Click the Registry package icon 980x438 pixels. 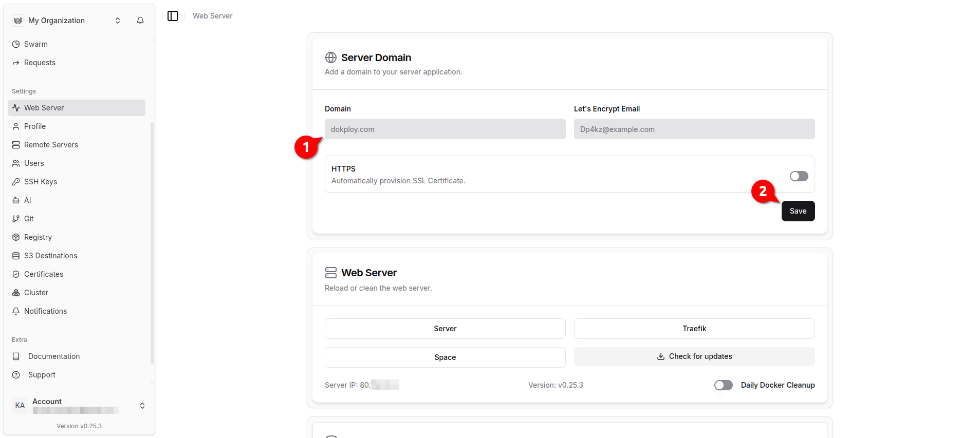point(16,237)
